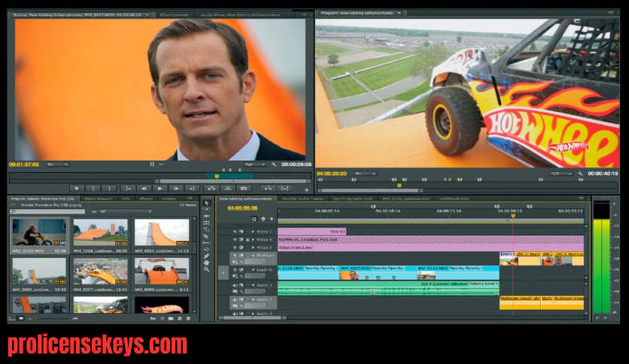The height and width of the screenshot is (364, 629).
Task: Collapse the Audio 2 track
Action: (253, 299)
